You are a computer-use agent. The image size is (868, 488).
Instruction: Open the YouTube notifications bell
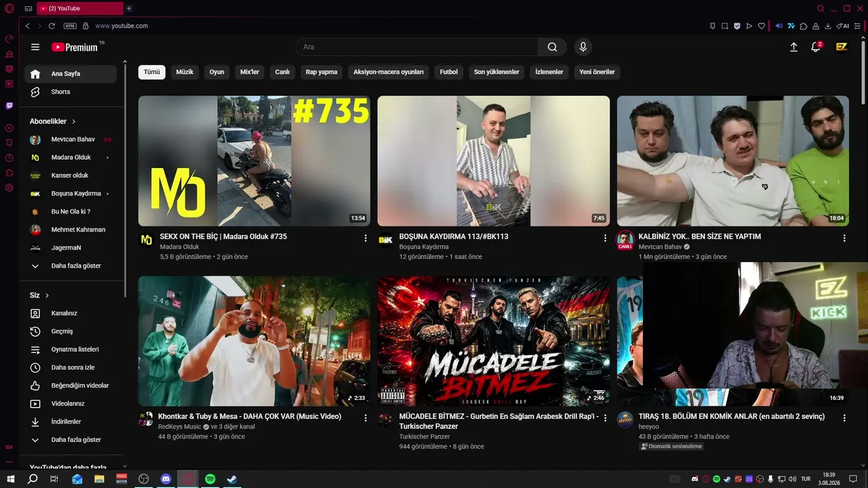click(816, 47)
